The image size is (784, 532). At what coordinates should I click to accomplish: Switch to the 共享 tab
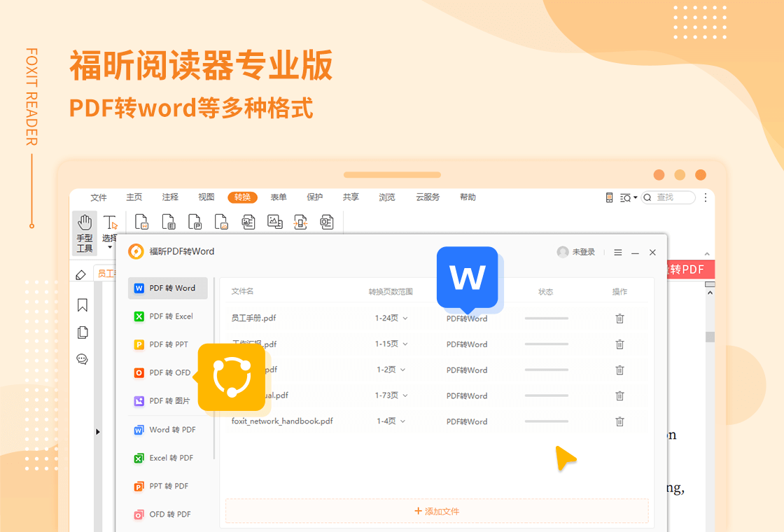351,197
